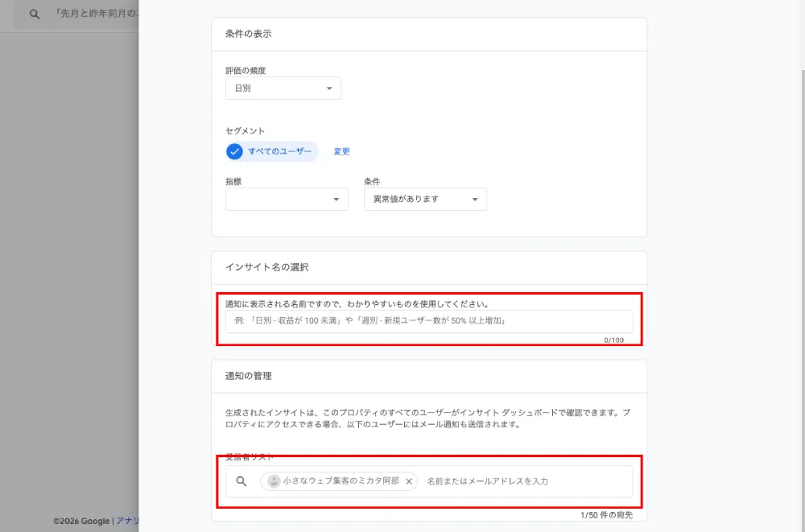Open the 指標 metric dropdown

click(287, 200)
